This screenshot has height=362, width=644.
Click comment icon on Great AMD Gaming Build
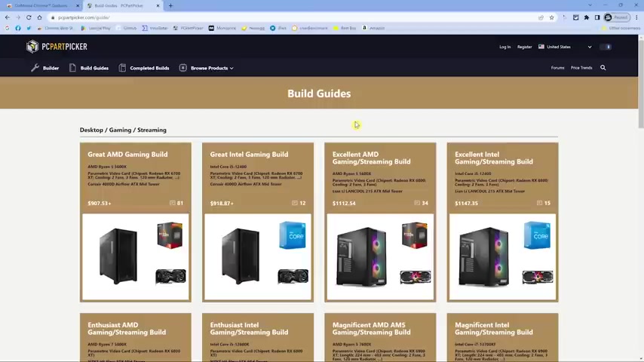coord(173,203)
